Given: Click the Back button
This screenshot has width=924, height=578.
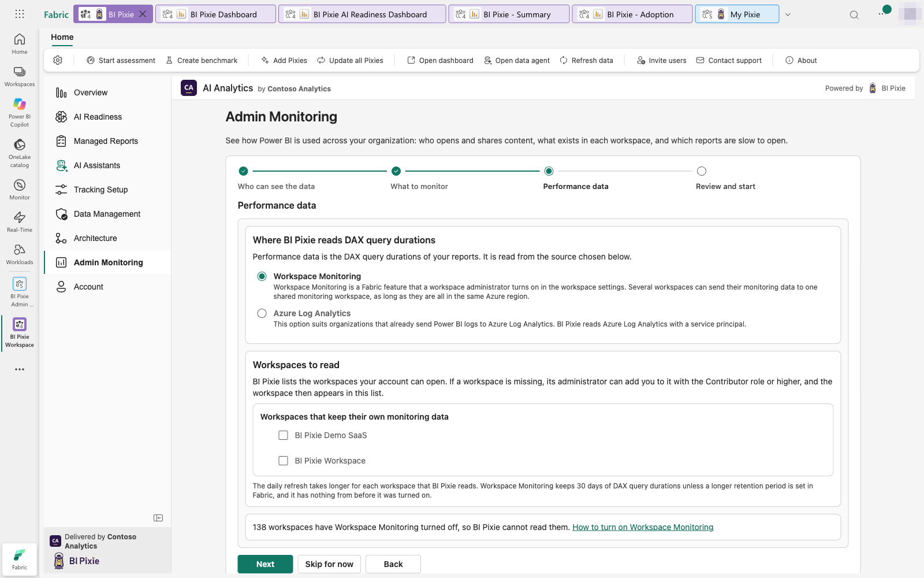Looking at the screenshot, I should (393, 564).
